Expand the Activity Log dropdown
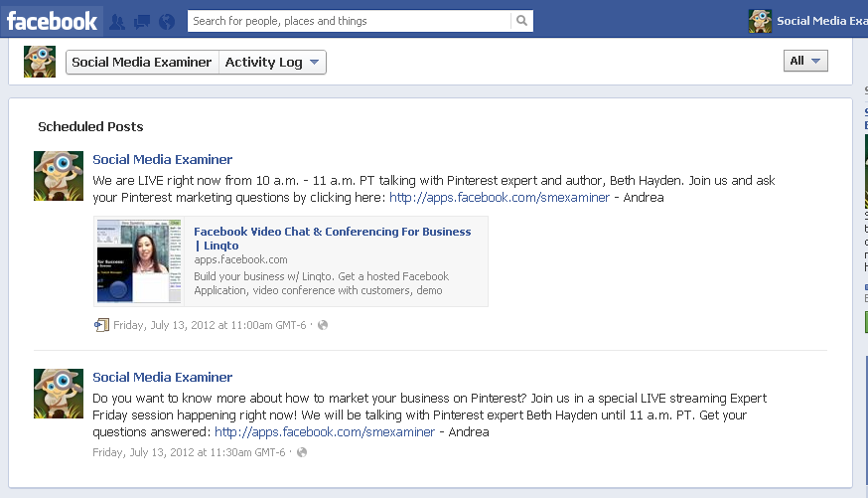868x498 pixels. (273, 62)
